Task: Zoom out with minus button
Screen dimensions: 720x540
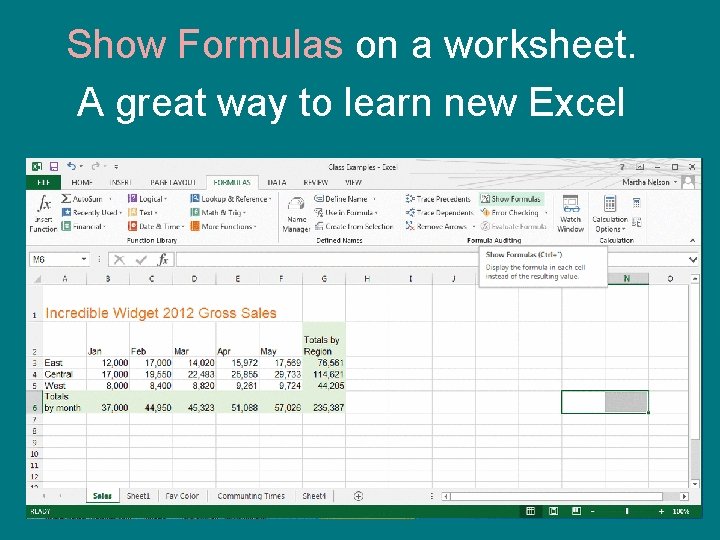Action: [x=592, y=511]
